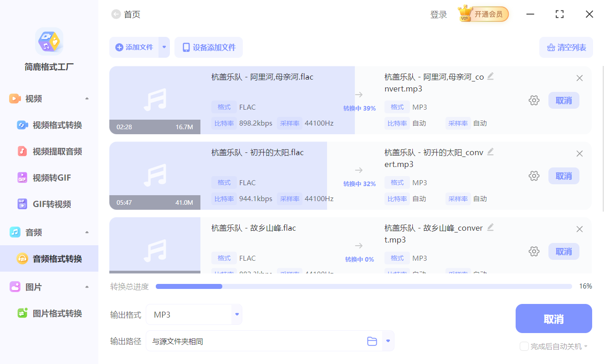Open the 输出格式 MP3 format dropdown

(x=236, y=314)
